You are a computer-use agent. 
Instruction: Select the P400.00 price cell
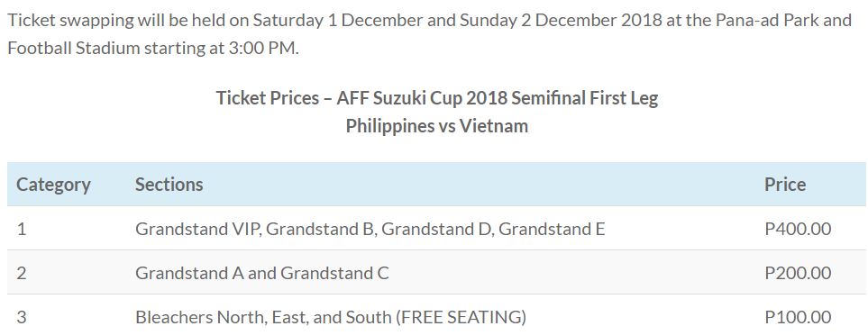click(x=798, y=229)
